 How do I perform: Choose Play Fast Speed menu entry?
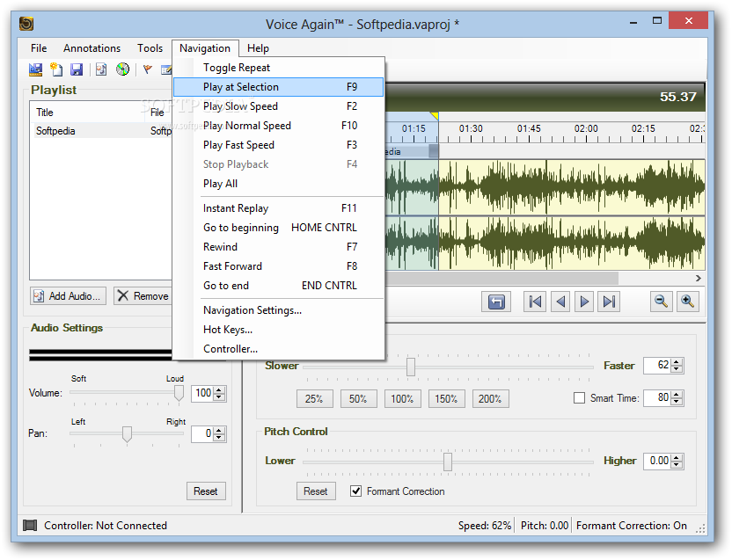(279, 145)
